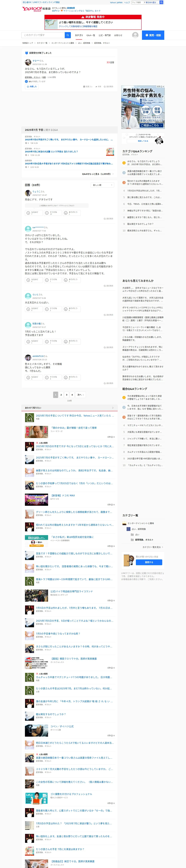Screen dimensions: 186x868
Task: Click sar******** user avatar
Action: [x=28, y=229]
